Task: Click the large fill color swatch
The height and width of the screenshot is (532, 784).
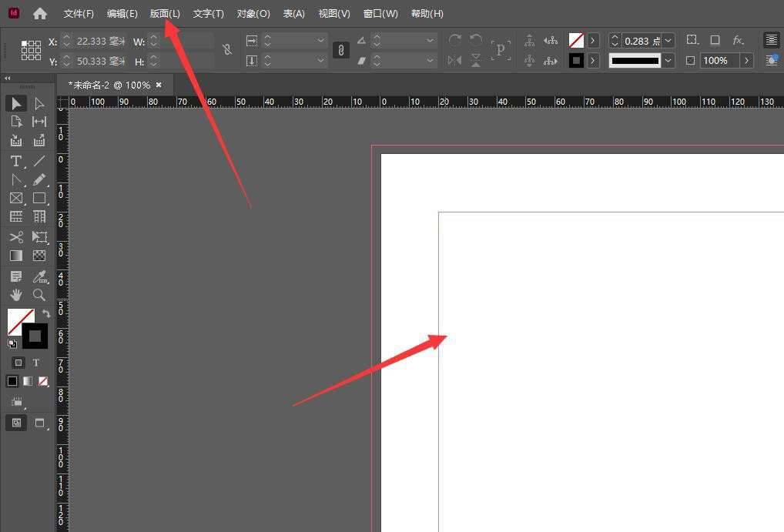Action: tap(20, 321)
